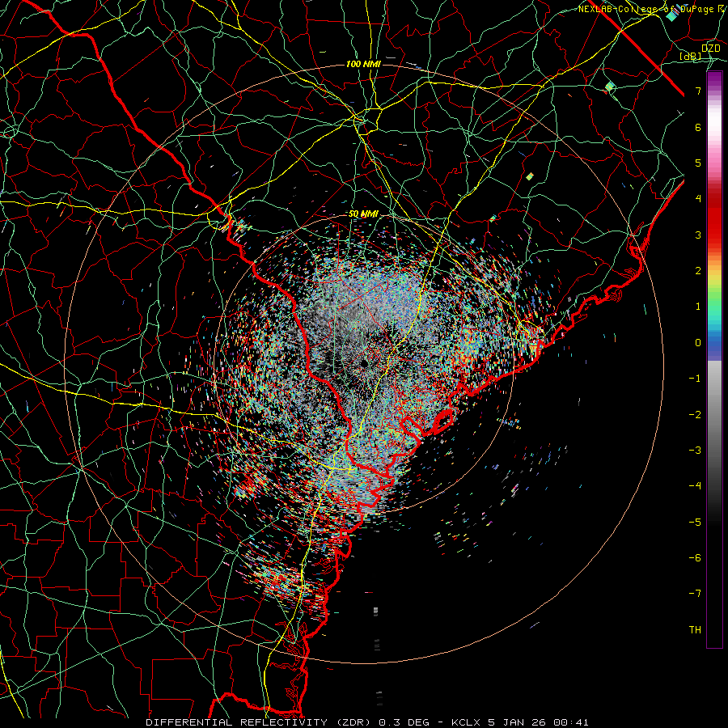Click the -5 scale label
This screenshot has width=728, height=728.
coord(695,523)
